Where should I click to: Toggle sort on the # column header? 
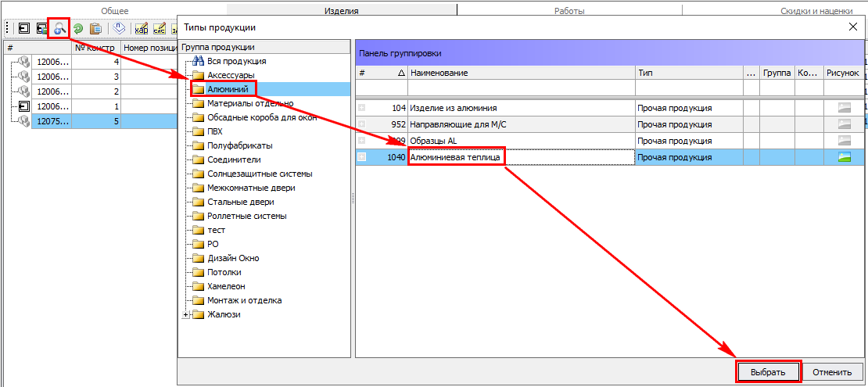(x=382, y=73)
